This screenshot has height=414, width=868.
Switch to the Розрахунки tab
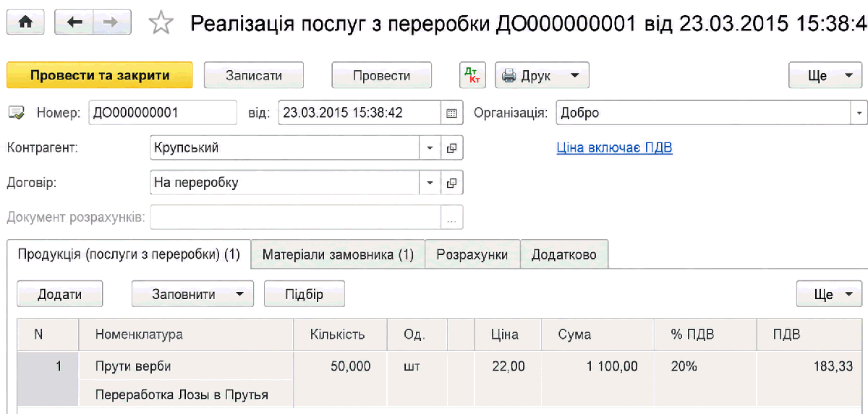(472, 254)
